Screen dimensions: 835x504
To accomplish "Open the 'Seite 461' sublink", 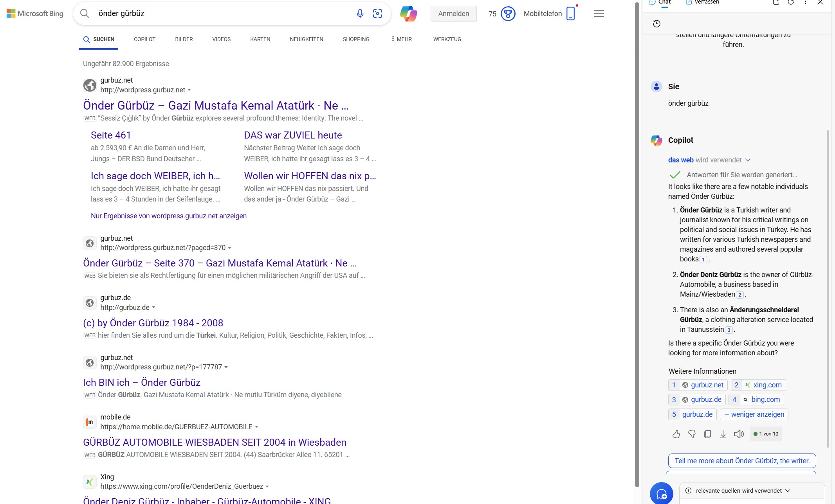I will 111,135.
